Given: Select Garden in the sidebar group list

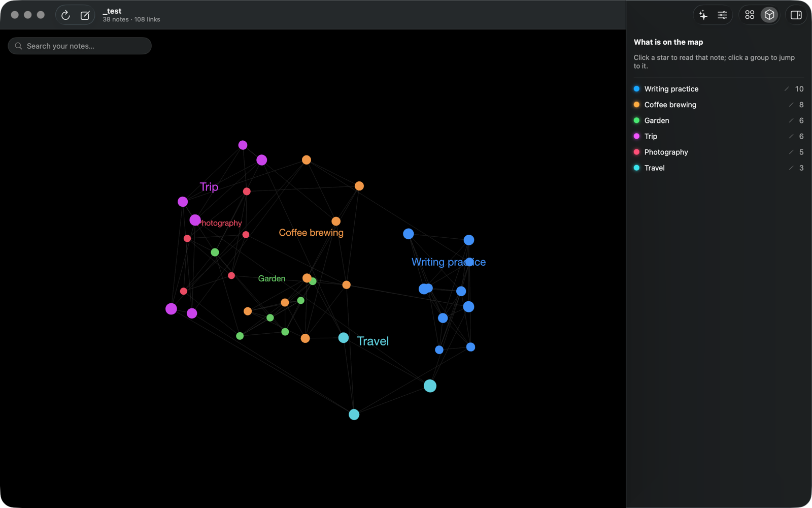Looking at the screenshot, I should pos(718,120).
